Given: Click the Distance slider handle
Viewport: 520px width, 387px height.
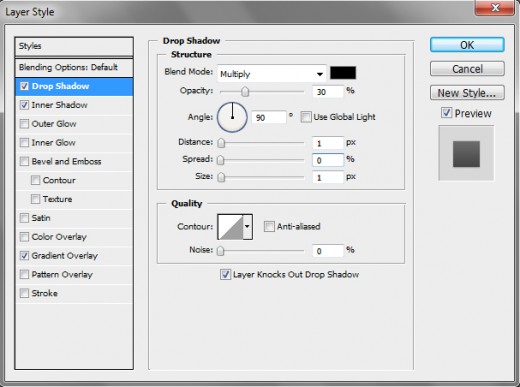Looking at the screenshot, I should [221, 143].
